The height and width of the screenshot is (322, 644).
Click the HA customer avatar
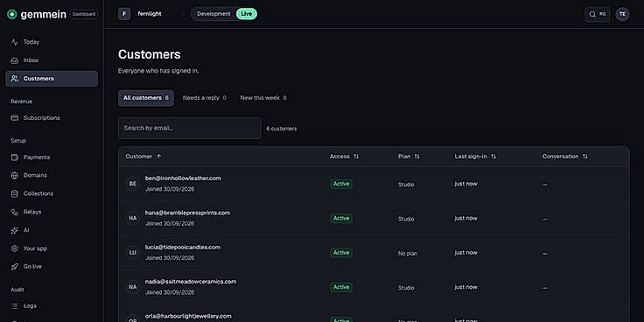[133, 219]
